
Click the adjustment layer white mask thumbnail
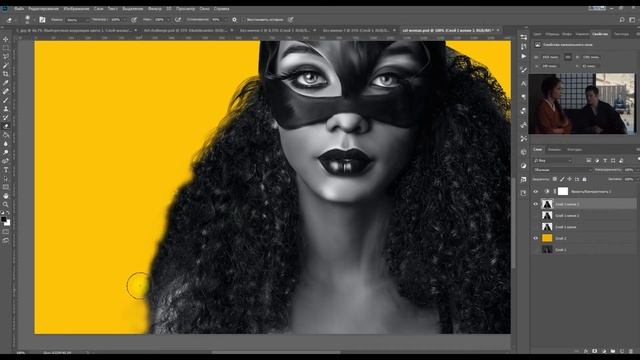[563, 191]
